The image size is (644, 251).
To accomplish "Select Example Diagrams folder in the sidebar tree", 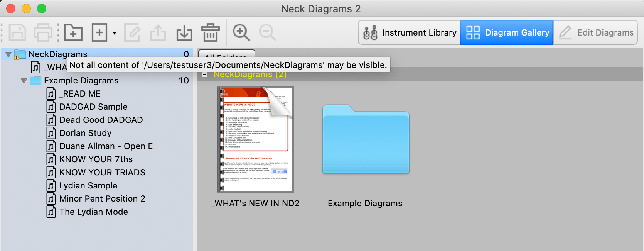I will [x=96, y=80].
